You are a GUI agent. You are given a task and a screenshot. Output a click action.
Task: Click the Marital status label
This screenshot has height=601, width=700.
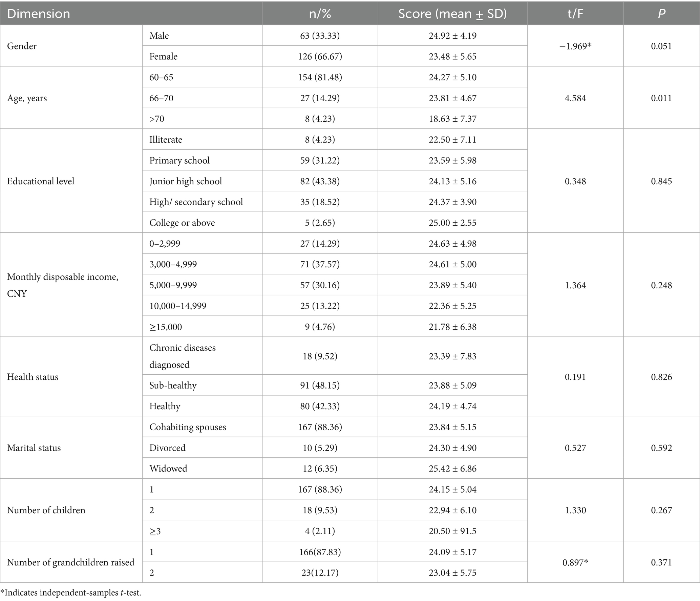coord(34,448)
